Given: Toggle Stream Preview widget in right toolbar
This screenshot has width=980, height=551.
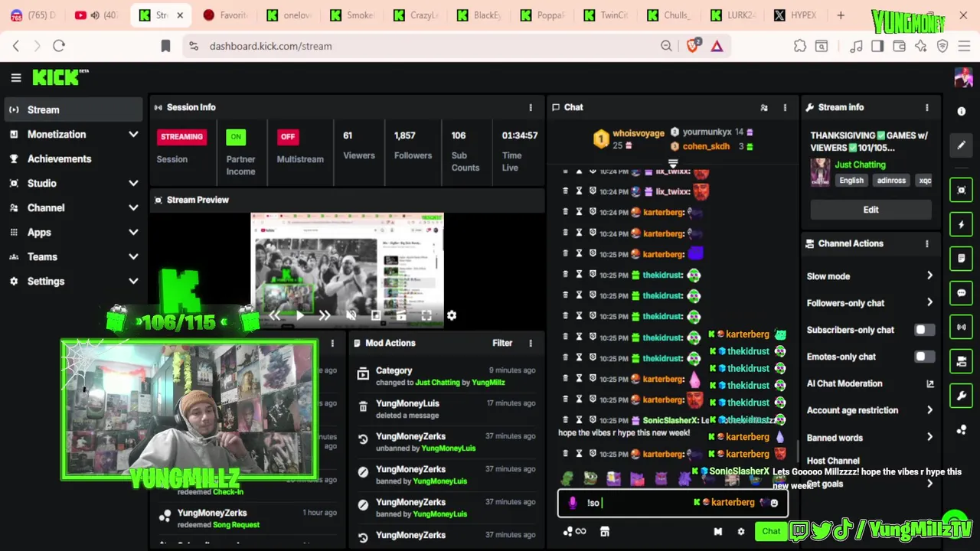Looking at the screenshot, I should point(962,190).
